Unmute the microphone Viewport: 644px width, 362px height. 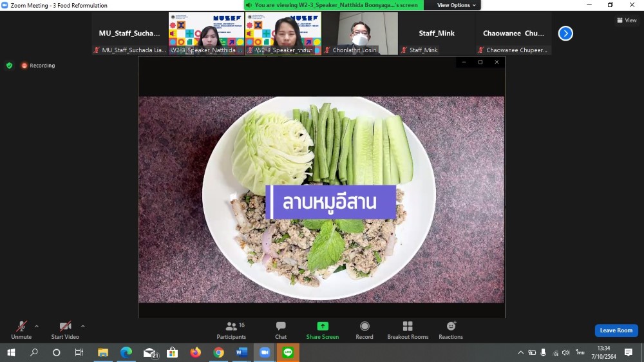21,330
